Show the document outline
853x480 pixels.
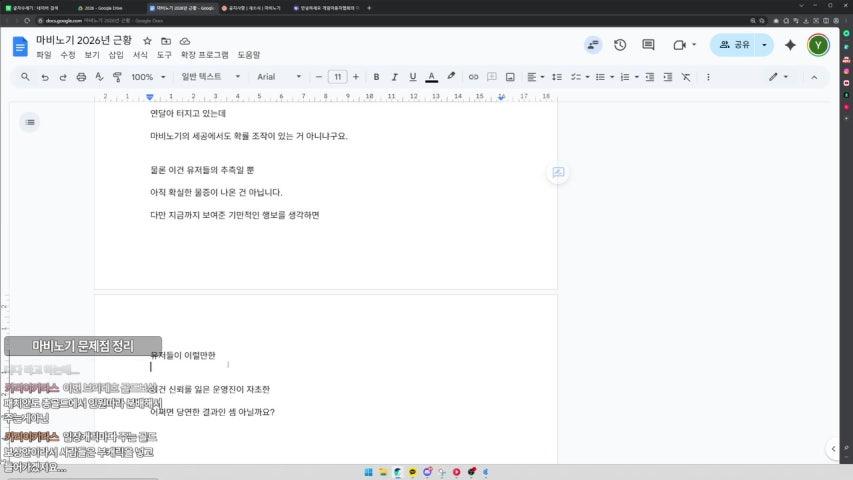30,122
